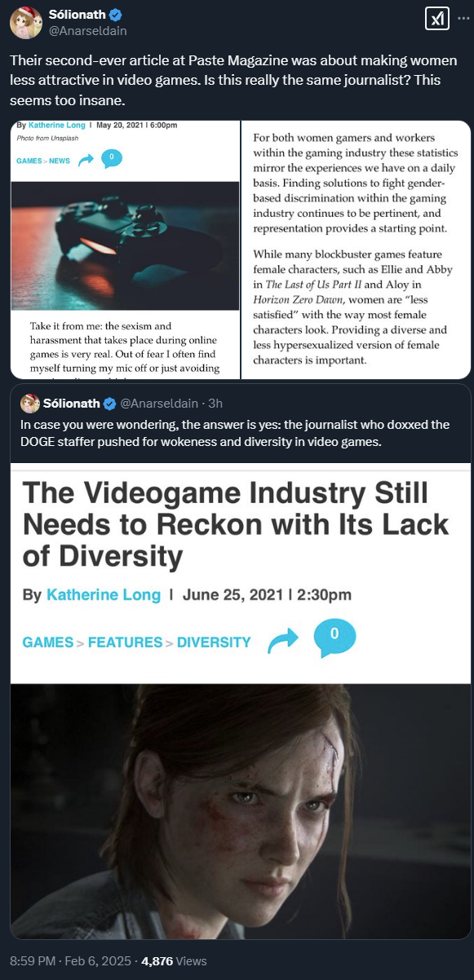Click the share arrow in the May 20 article

point(86,161)
